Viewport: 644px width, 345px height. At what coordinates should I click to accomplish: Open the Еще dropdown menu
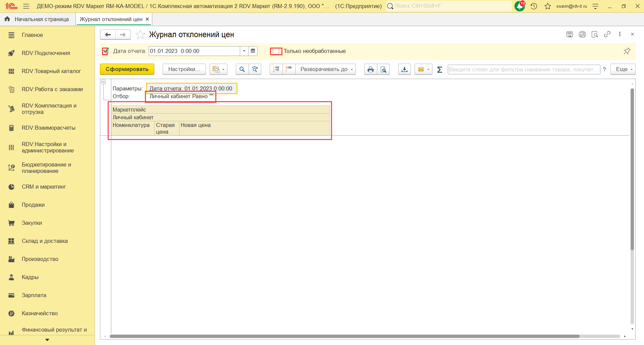(623, 69)
